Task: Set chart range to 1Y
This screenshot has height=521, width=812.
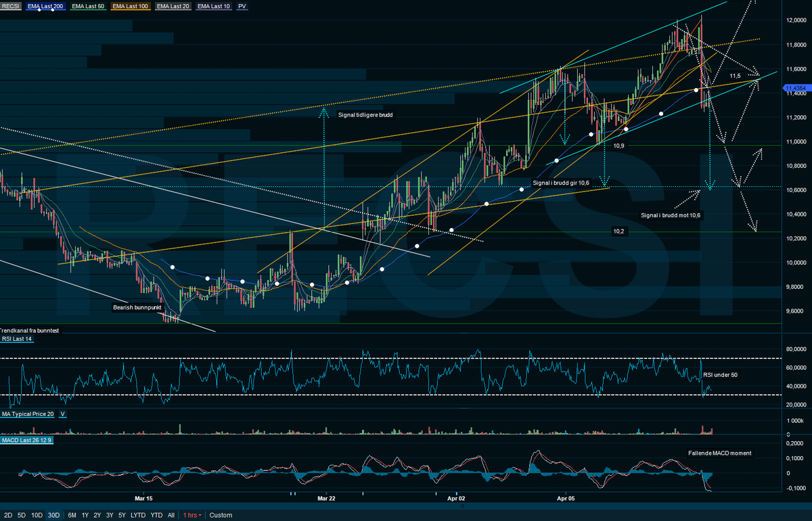Action: (85, 515)
